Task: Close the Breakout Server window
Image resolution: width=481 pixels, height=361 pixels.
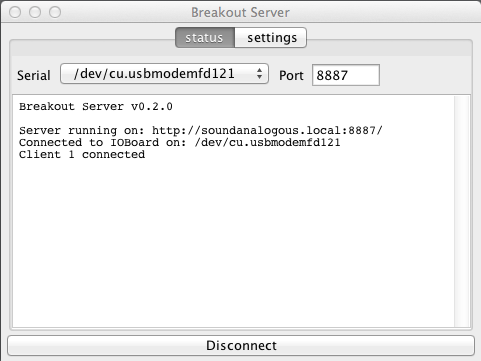Action: (15, 12)
